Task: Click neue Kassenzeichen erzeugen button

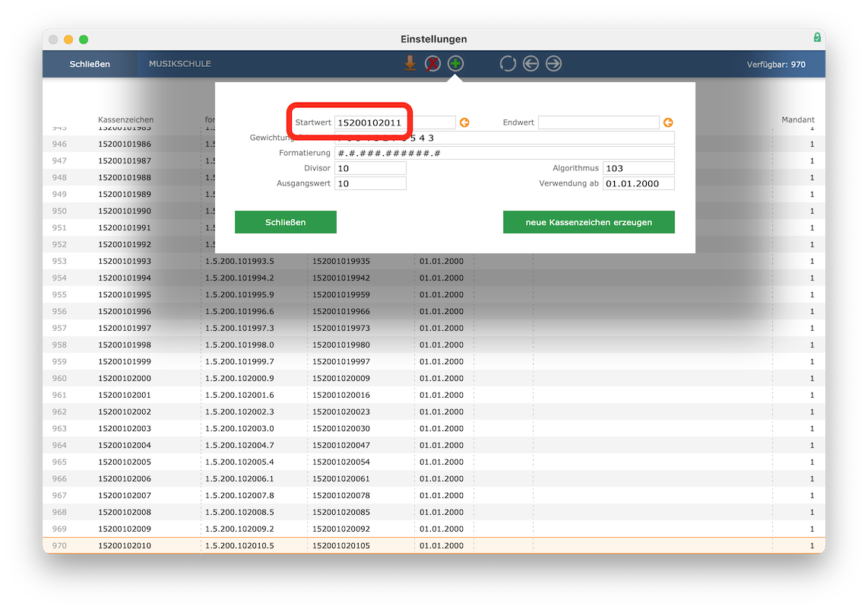Action: click(x=589, y=222)
